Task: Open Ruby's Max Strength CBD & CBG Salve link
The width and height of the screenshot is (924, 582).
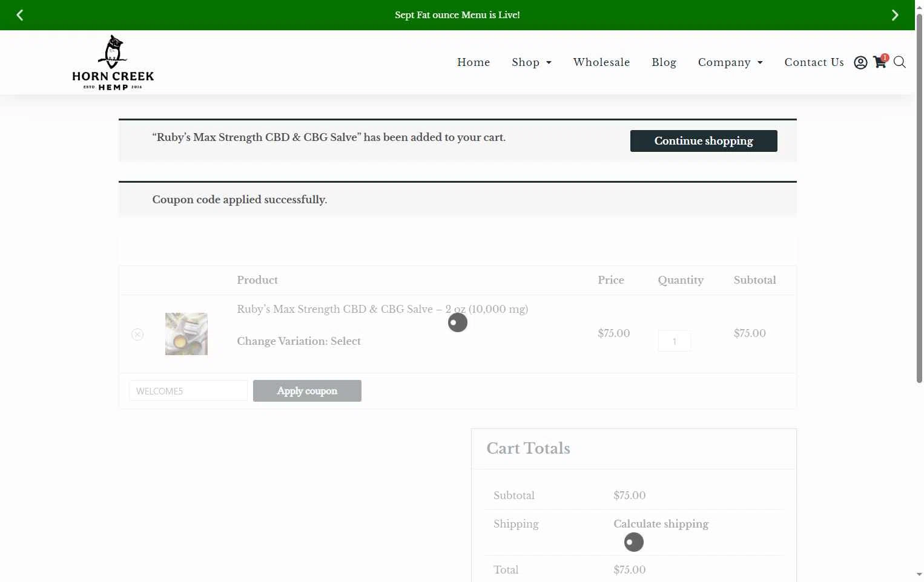Action: coord(382,309)
